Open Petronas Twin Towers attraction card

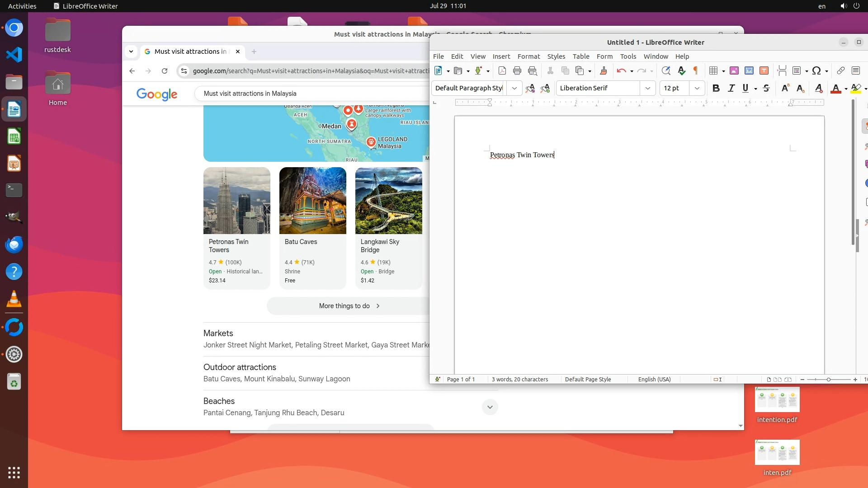click(236, 228)
